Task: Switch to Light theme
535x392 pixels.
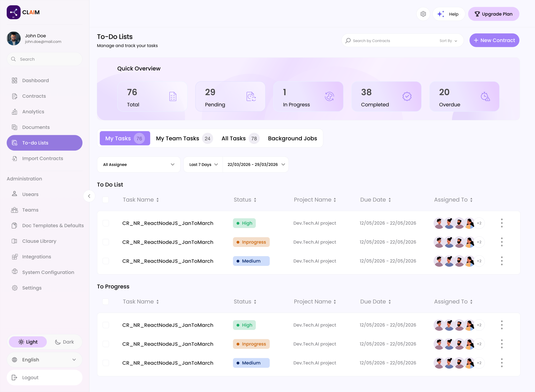Action: 28,342
